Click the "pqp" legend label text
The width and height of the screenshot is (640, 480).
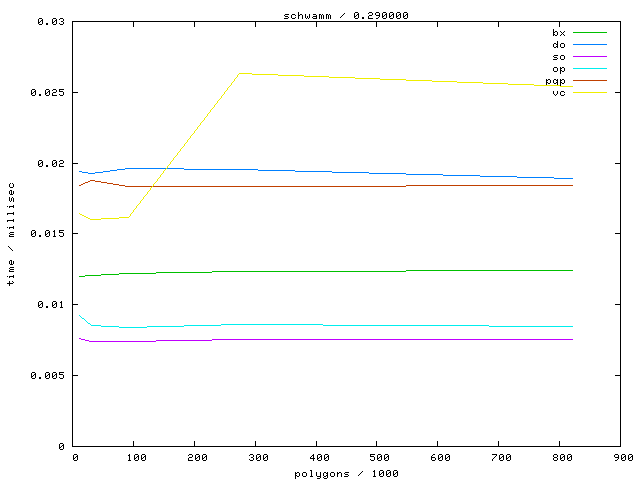click(x=555, y=81)
